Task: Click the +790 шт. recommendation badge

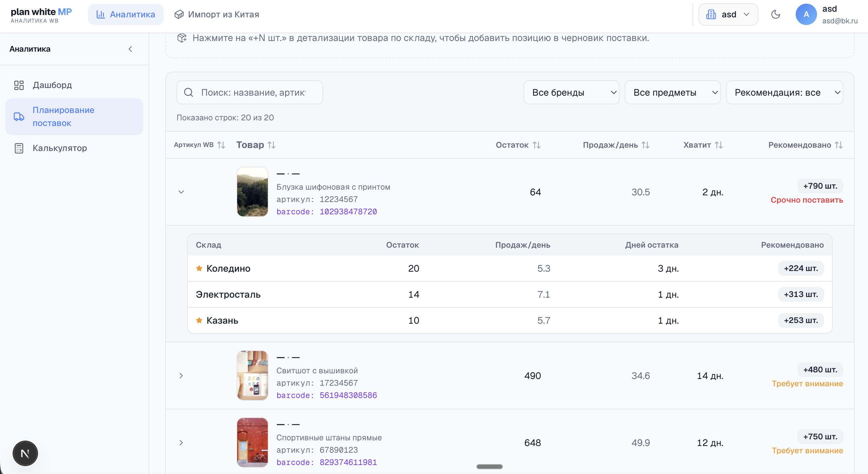Action: pos(820,186)
